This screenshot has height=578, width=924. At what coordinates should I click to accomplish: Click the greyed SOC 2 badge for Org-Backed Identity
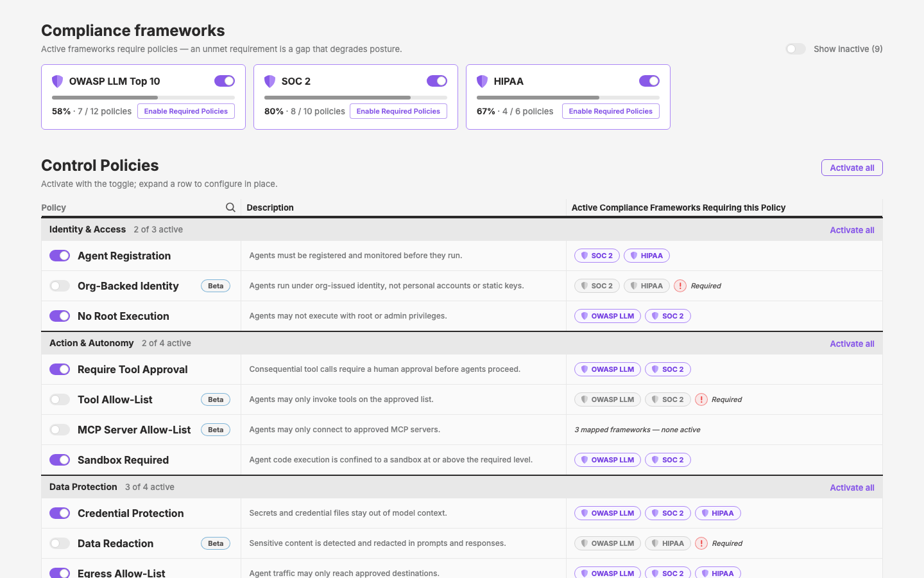(x=597, y=286)
